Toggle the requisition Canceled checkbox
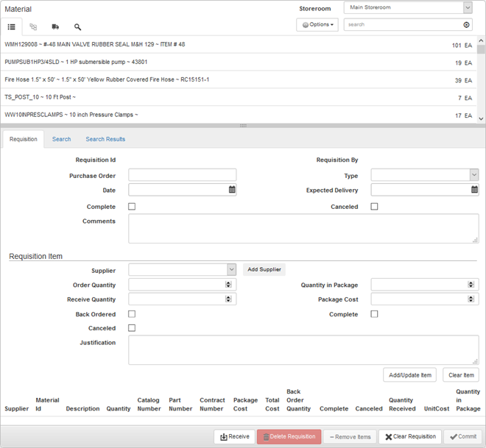The width and height of the screenshot is (486, 448). (374, 207)
